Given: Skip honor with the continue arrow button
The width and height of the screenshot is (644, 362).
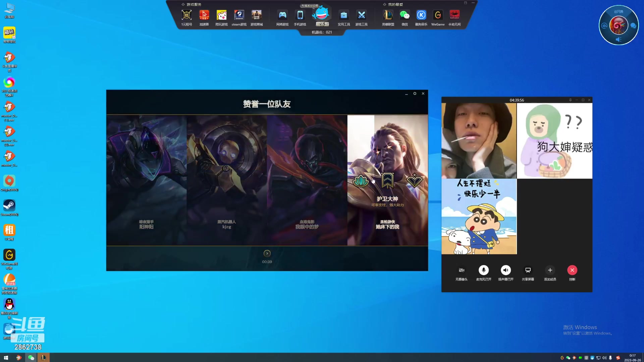Looking at the screenshot, I should point(267,253).
